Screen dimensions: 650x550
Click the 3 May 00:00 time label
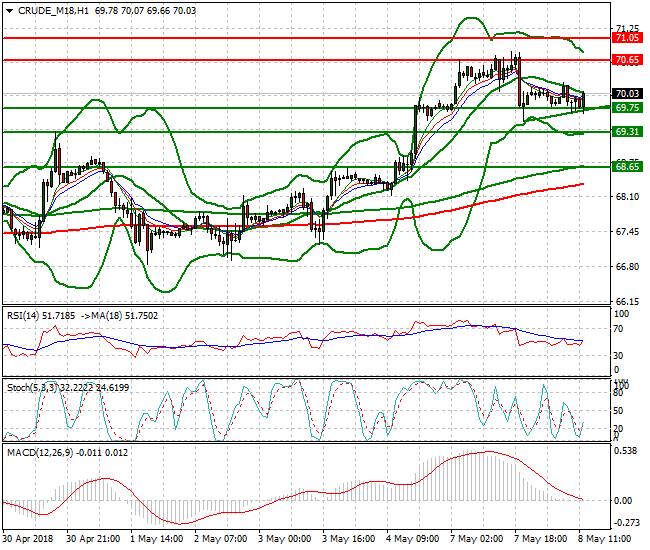coord(284,539)
